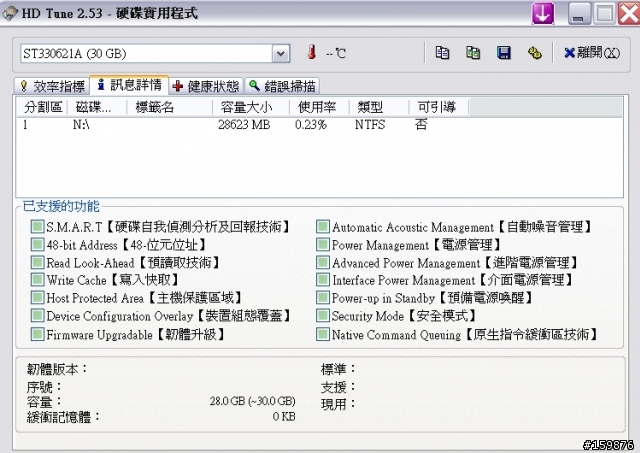Toggle the S.M.A.R.T checkbox

[38, 226]
